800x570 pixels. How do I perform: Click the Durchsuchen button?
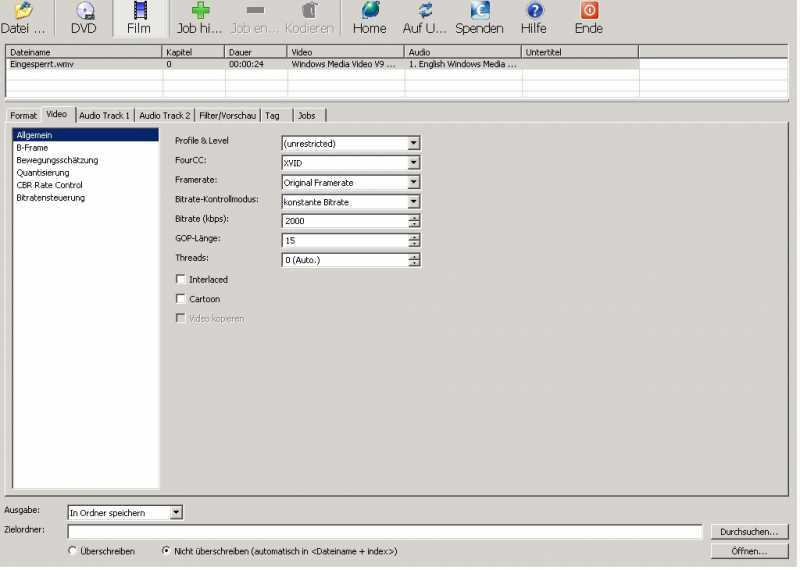750,532
